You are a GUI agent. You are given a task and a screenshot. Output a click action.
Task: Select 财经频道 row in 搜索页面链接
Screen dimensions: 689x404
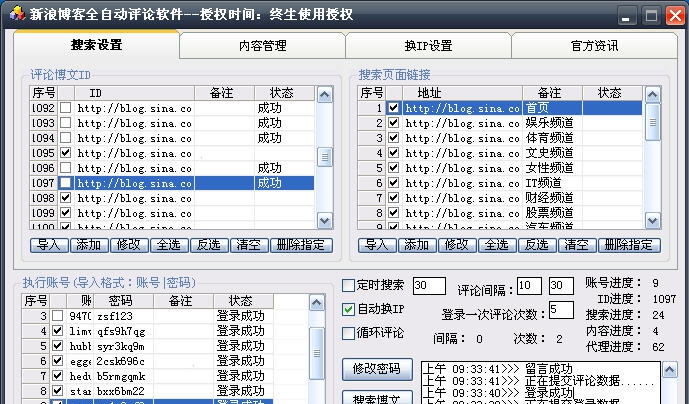coord(500,197)
